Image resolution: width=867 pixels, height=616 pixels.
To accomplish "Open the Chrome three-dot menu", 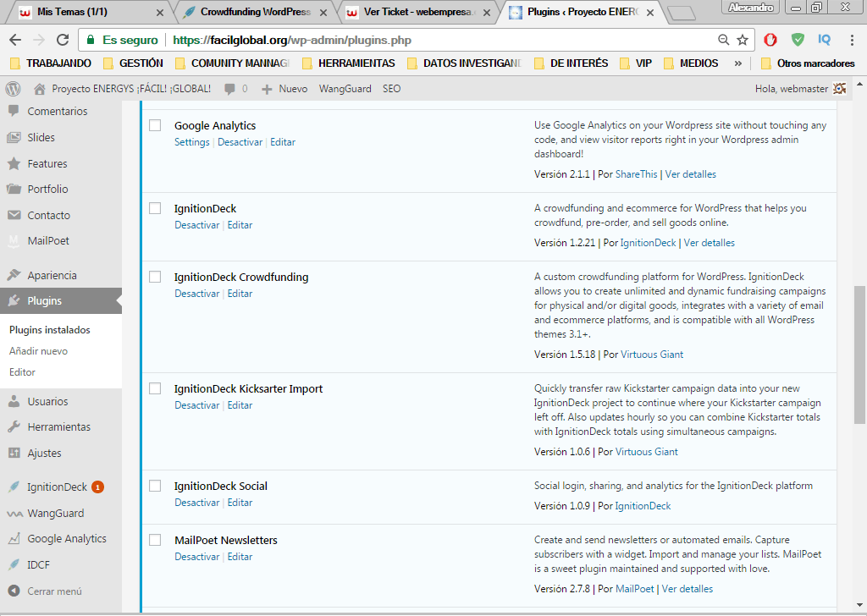I will pos(852,40).
